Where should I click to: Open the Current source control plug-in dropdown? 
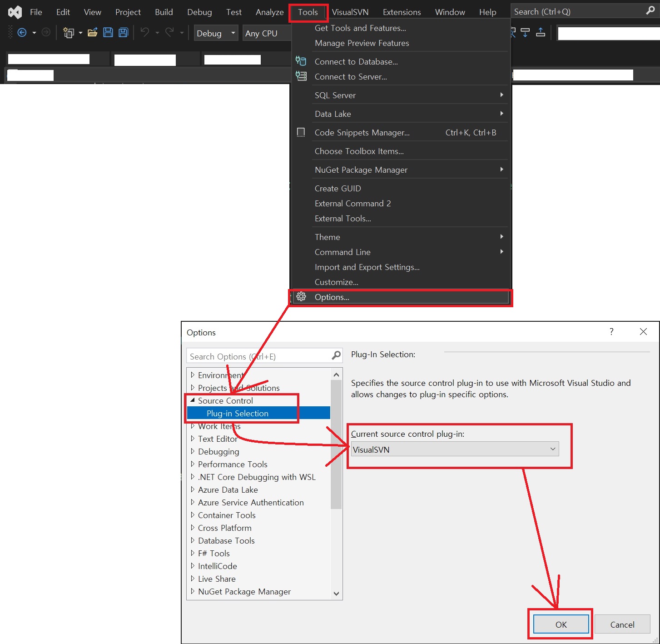pos(553,449)
